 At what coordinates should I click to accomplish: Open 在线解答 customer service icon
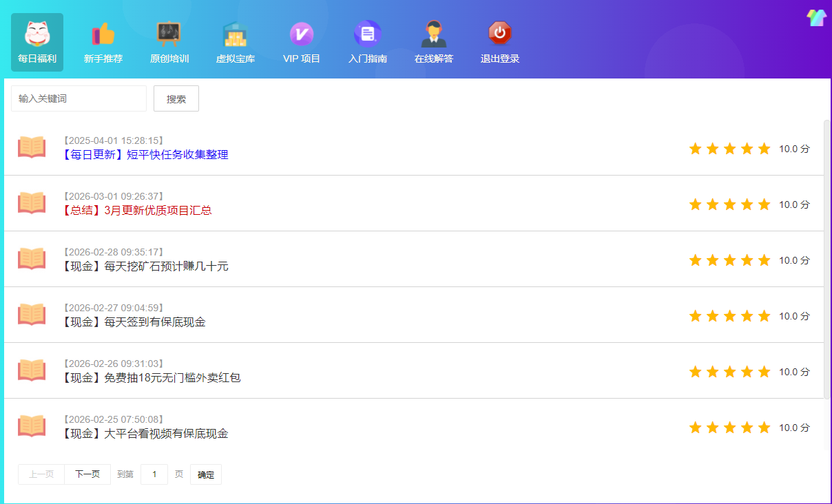(x=433, y=34)
